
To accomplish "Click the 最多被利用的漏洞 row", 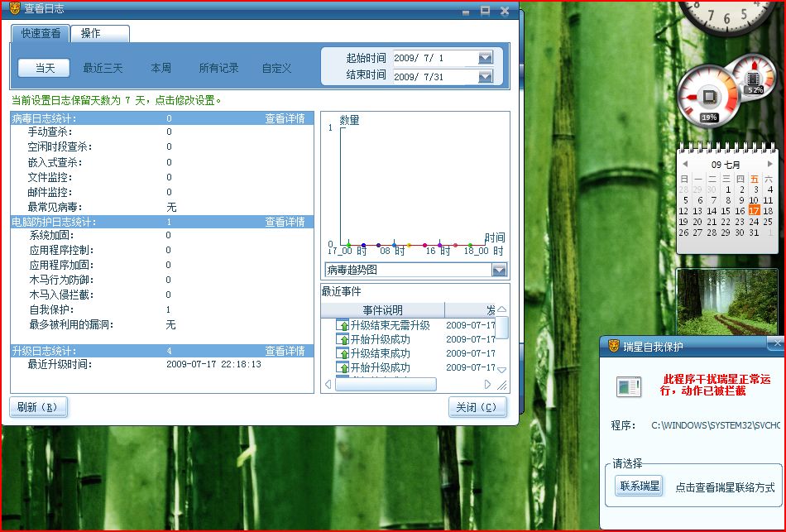I will 162,325.
